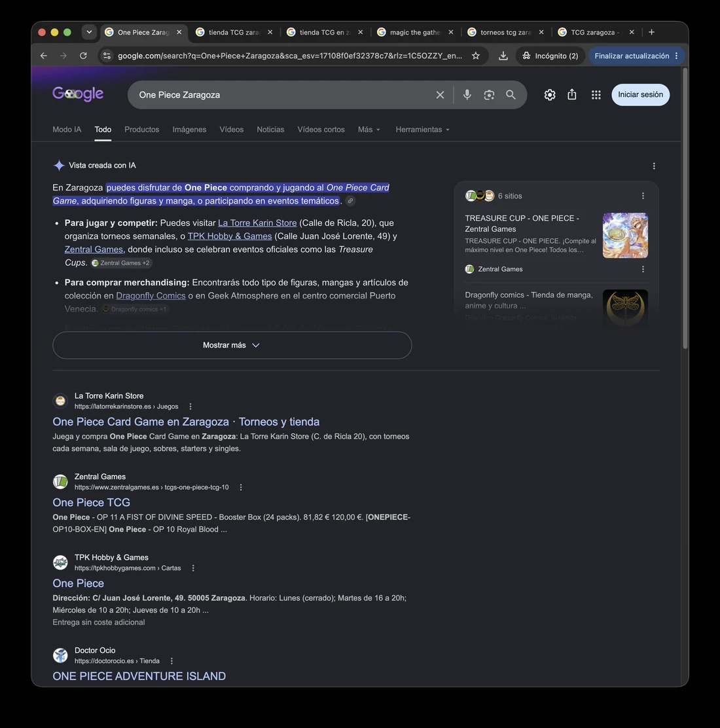Open quick settings gear icon

pos(550,95)
